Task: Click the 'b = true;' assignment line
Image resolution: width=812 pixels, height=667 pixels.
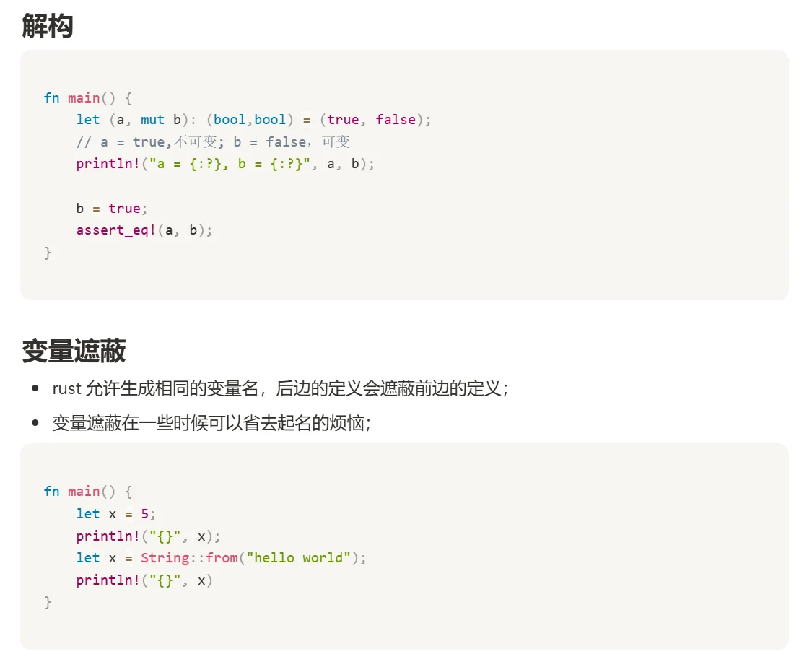Action: (111, 208)
